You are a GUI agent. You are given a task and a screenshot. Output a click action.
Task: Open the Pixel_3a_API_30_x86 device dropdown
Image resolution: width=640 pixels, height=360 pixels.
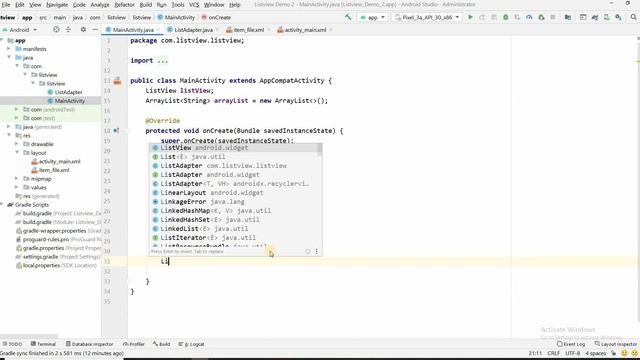pos(427,18)
